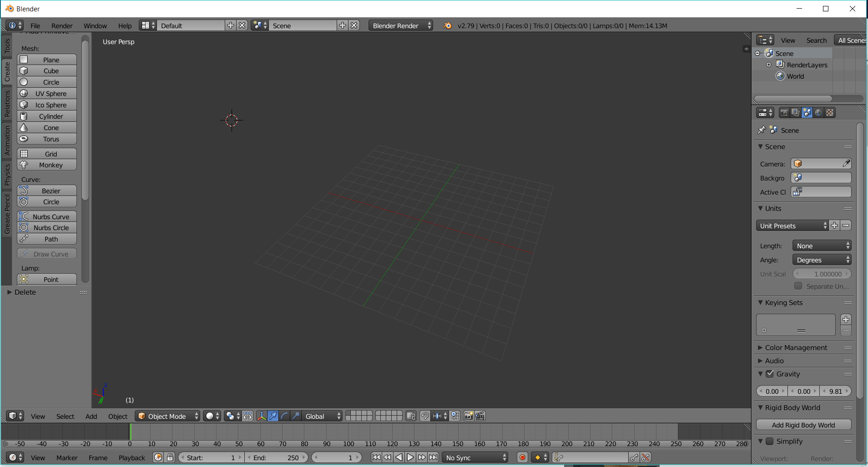Add a unit preset with plus icon
Image resolution: width=868 pixels, height=467 pixels.
pyautogui.click(x=834, y=226)
